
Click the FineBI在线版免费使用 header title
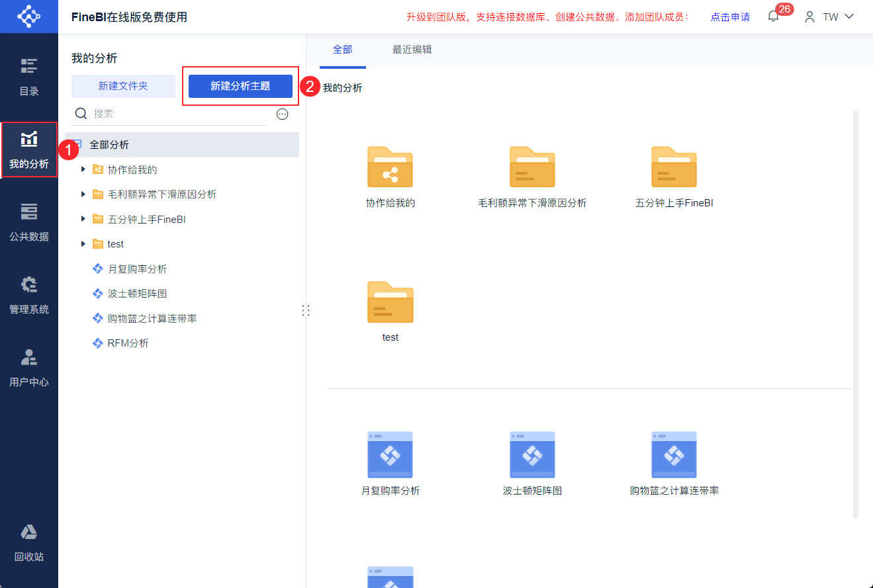coord(130,17)
